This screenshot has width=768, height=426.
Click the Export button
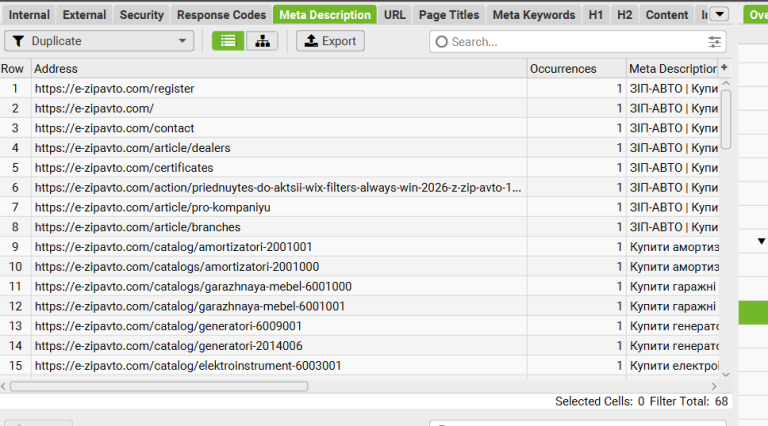[x=330, y=41]
